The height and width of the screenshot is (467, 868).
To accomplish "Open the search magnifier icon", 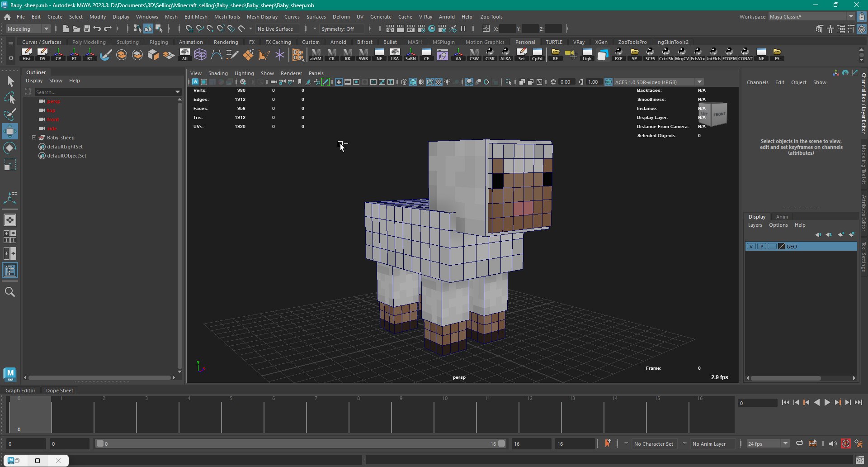I will [10, 292].
